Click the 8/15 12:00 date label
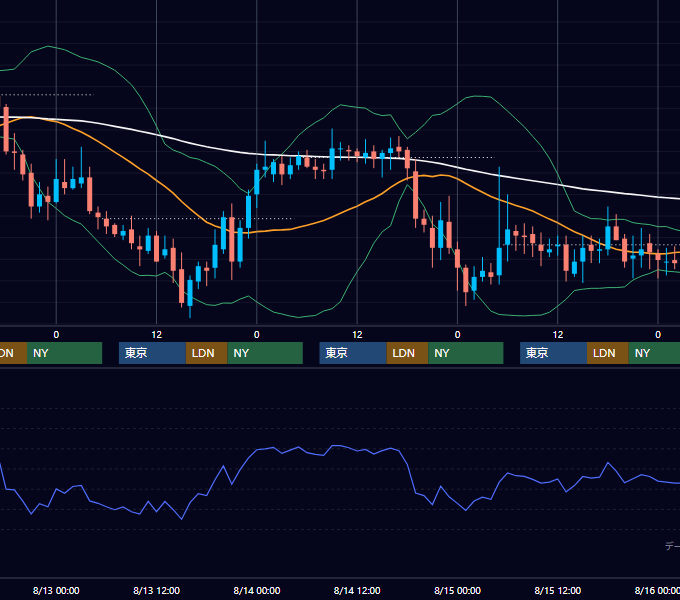Viewport: 680px width, 600px height. (557, 590)
